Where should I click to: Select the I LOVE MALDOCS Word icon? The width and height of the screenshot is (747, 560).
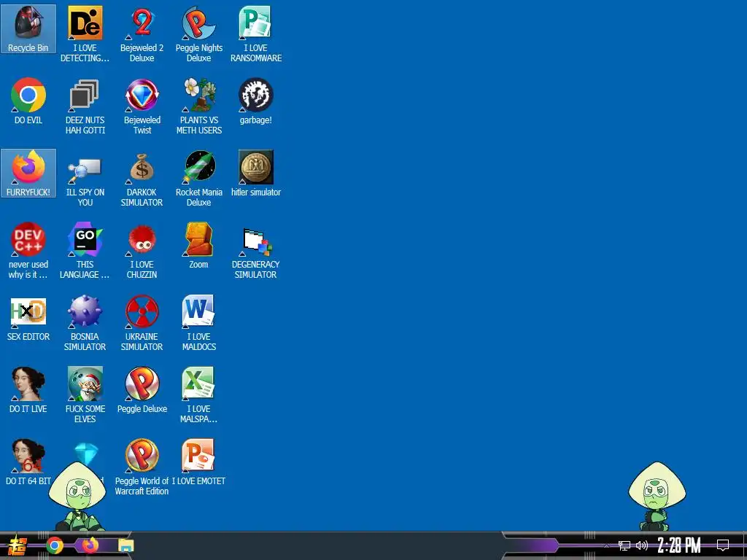click(x=198, y=323)
